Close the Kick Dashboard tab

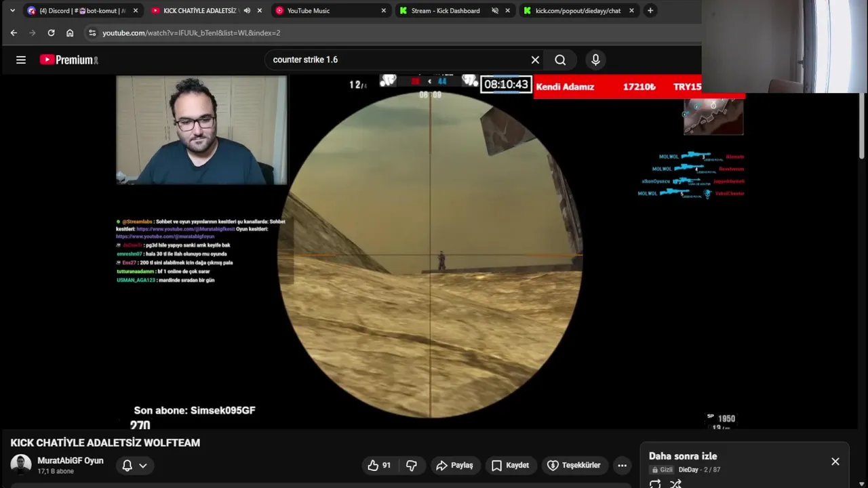pos(507,11)
